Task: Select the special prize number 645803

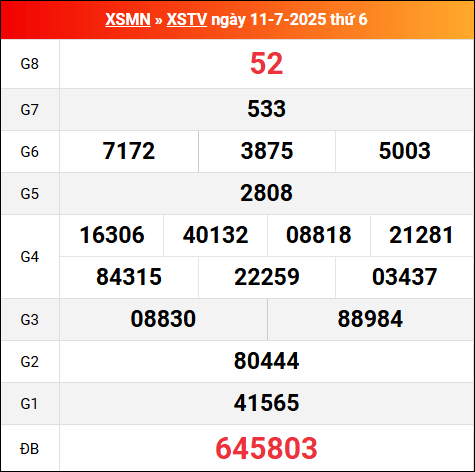Action: 266,448
